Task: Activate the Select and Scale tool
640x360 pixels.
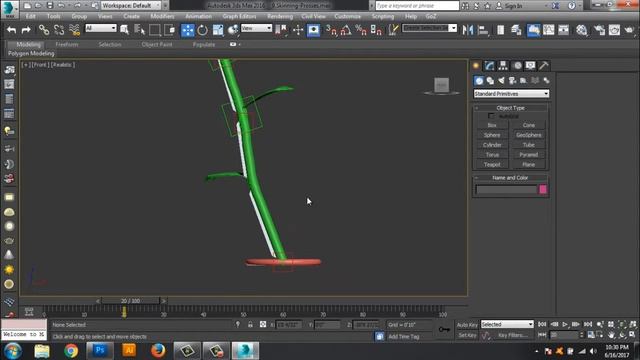Action: click(x=218, y=30)
